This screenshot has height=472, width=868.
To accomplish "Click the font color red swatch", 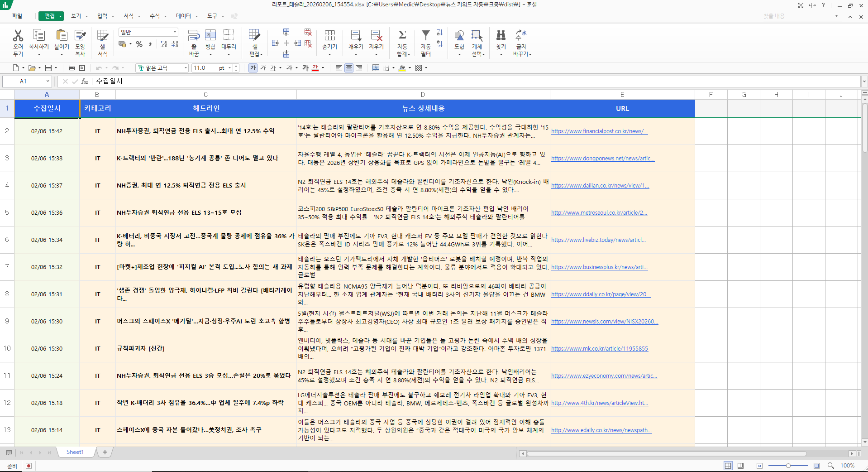I will [315, 68].
